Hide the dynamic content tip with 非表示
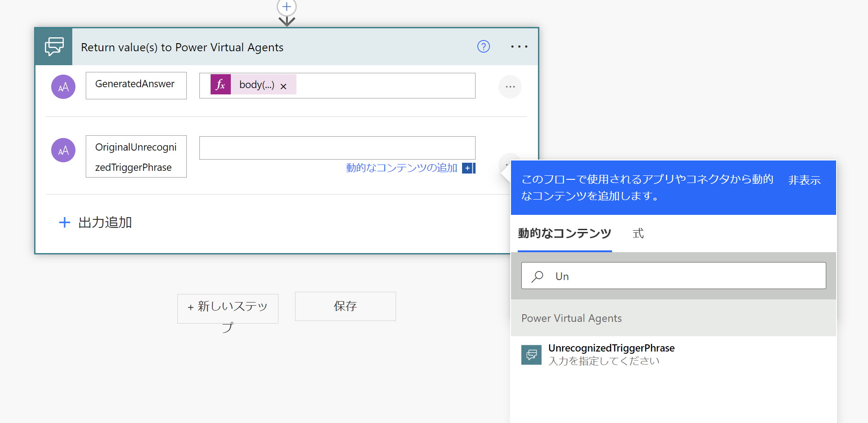The height and width of the screenshot is (423, 868). [x=804, y=180]
